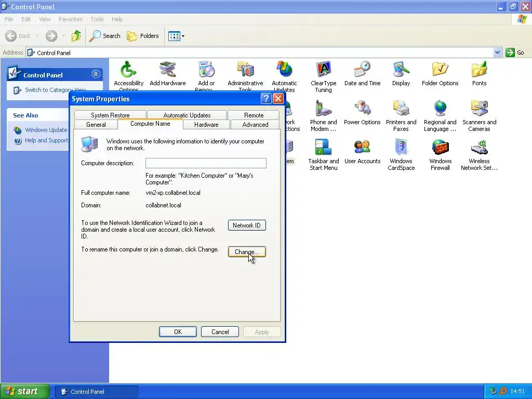Click the Network ID button
This screenshot has width=532, height=399.
coord(247,225)
